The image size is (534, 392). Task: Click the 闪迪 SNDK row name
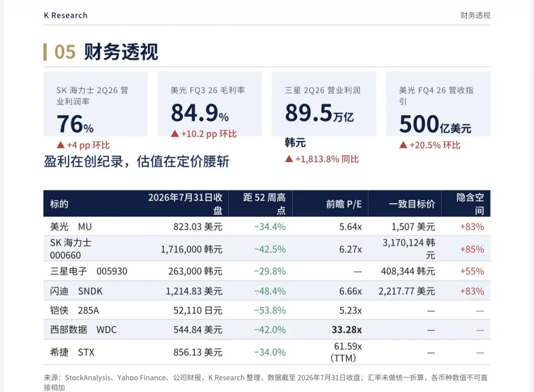point(76,291)
